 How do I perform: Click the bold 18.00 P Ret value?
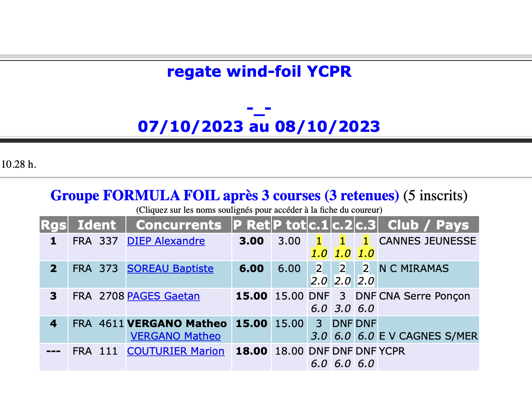pyautogui.click(x=251, y=351)
